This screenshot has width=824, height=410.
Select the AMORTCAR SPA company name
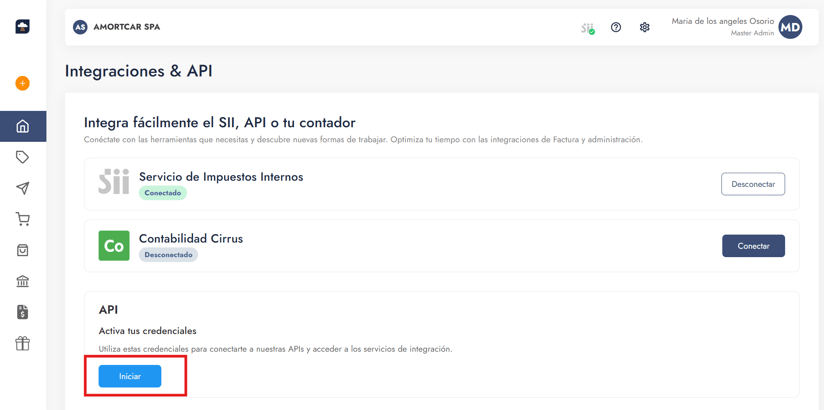[126, 27]
